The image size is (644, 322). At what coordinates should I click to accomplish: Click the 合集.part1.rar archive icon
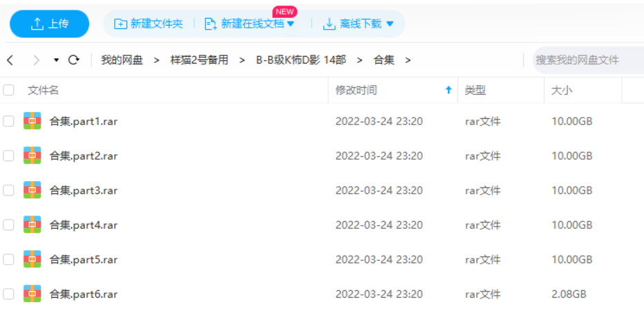click(x=32, y=121)
